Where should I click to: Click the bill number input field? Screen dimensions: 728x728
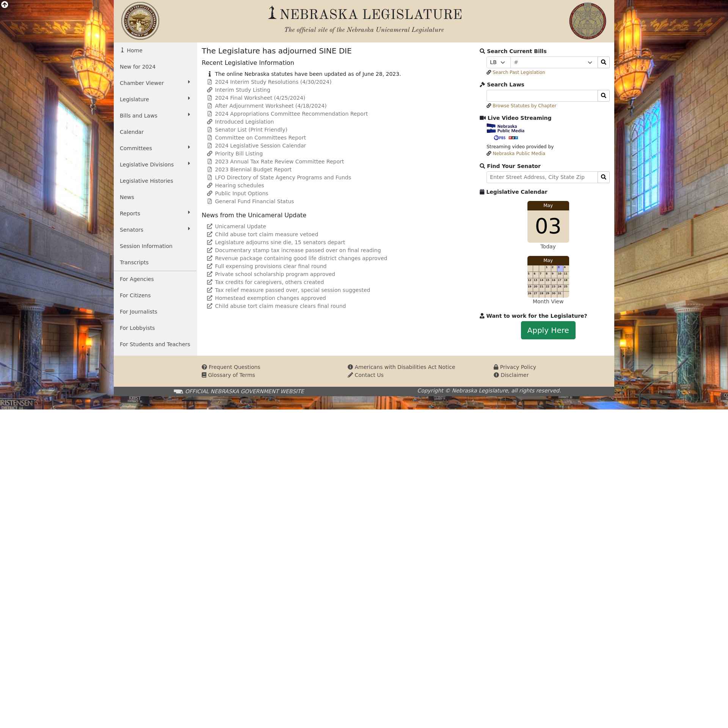[553, 61]
